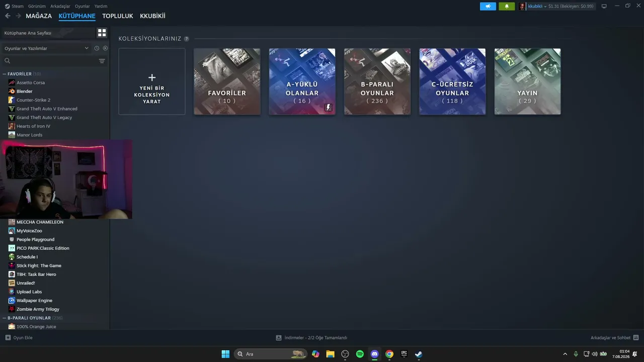The width and height of the screenshot is (644, 362).
Task: Open the Oyunlar ve Yazılımlar dropdown
Action: [46, 48]
